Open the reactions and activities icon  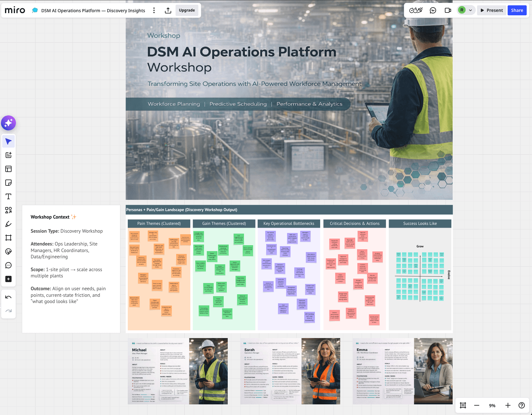click(416, 10)
